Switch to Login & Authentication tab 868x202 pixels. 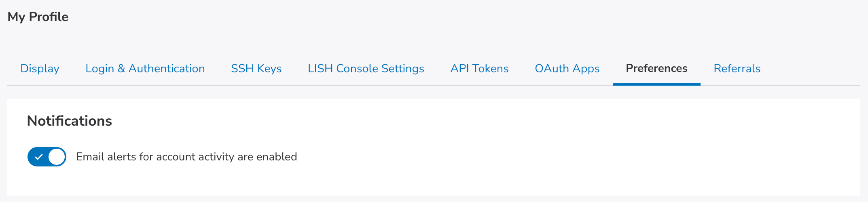(145, 69)
